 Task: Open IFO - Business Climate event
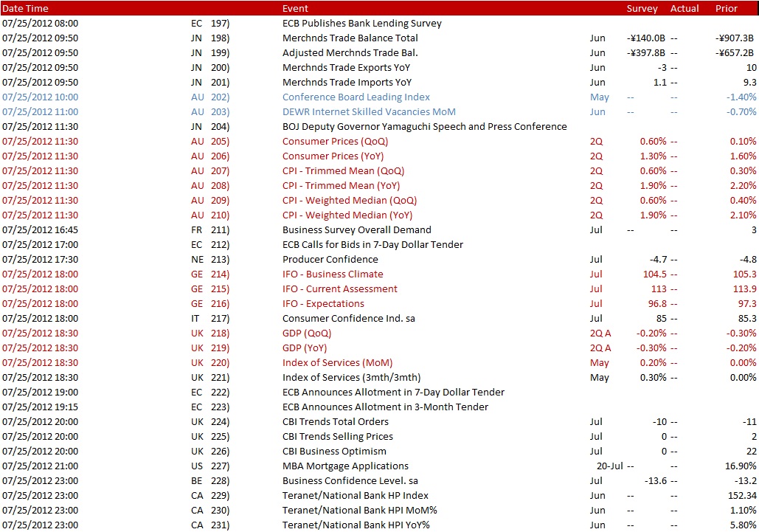pyautogui.click(x=333, y=274)
